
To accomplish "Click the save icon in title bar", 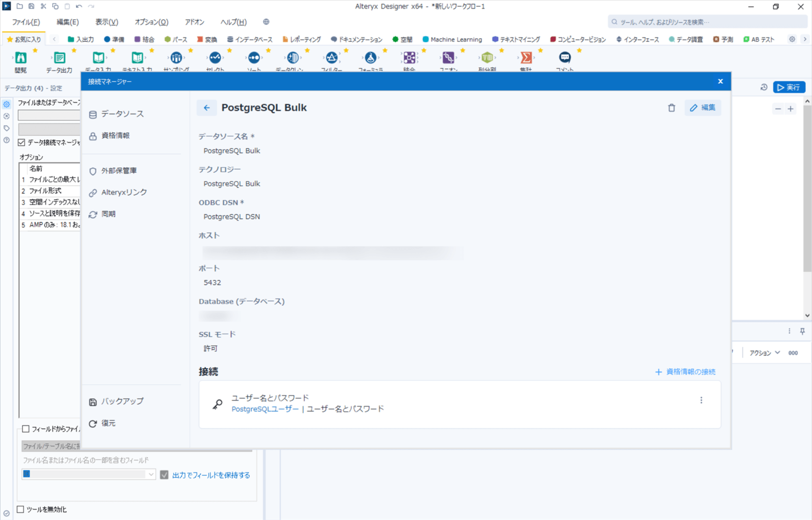I will pos(31,6).
